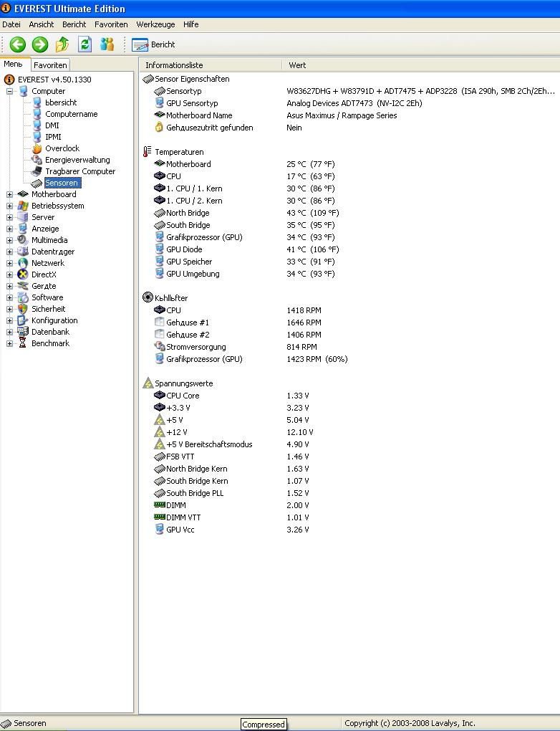Click the Informationsliste column header

click(211, 65)
